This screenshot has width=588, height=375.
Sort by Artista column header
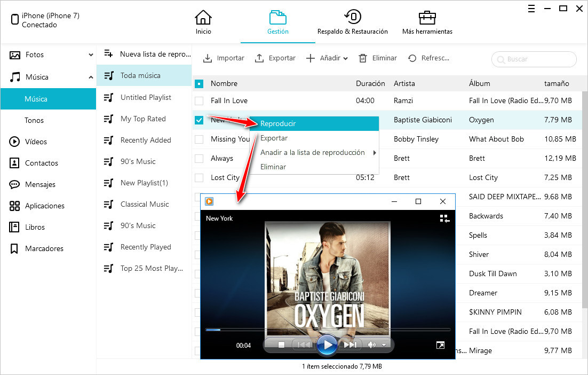[x=404, y=84]
